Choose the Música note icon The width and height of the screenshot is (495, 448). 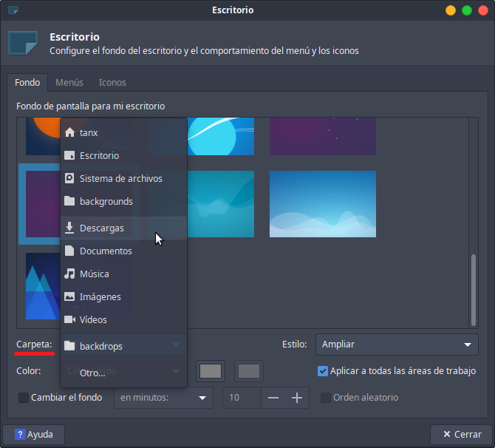(x=69, y=274)
